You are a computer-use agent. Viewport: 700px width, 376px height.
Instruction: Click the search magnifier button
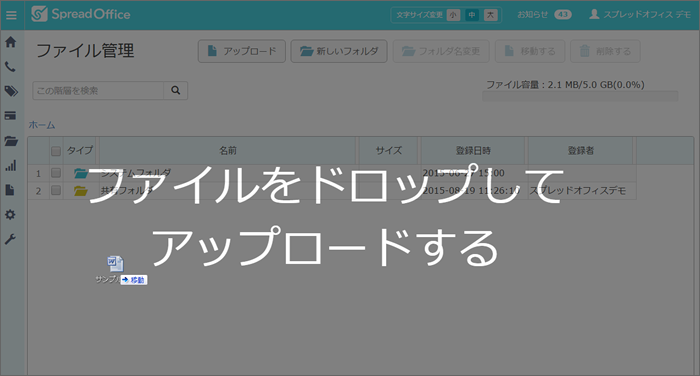point(175,91)
